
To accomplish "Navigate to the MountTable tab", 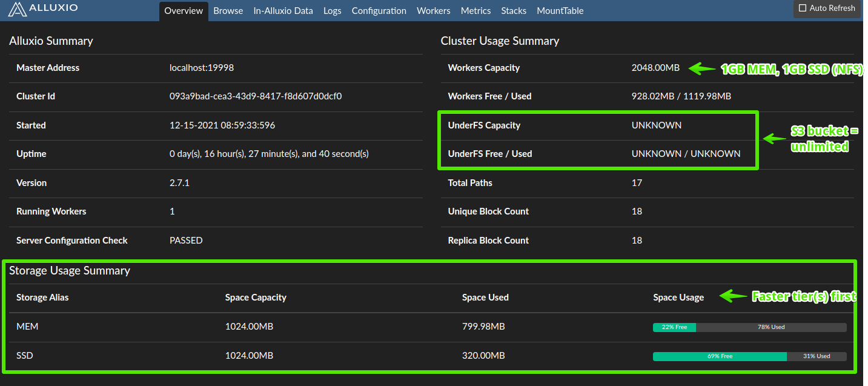I will 560,11.
